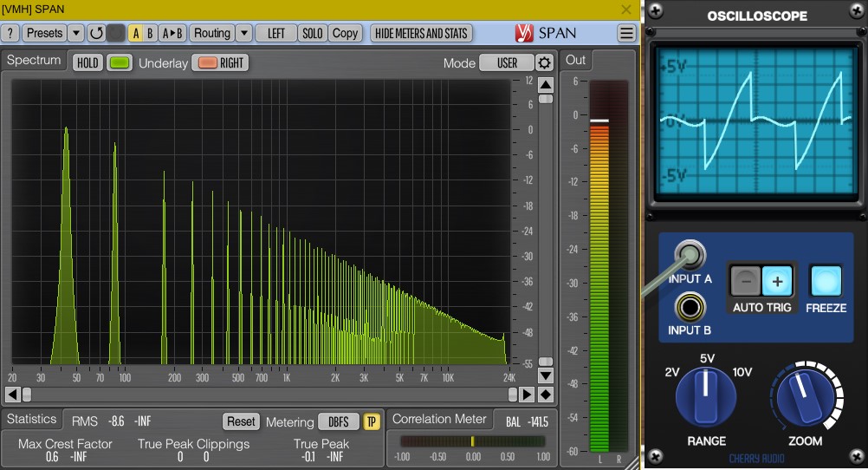Select the LEFT channel button
Viewport: 868px width, 470px height.
click(275, 33)
